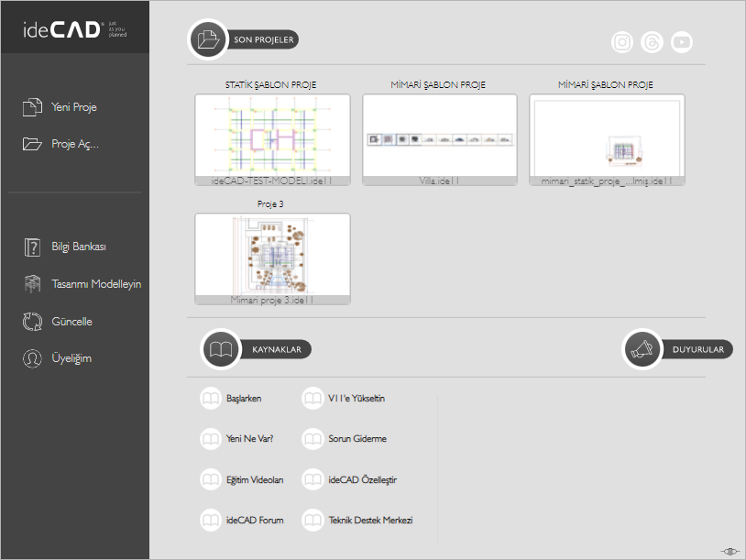This screenshot has height=560, width=746.
Task: Click the book icon beside Yeni Ne Var?
Action: tap(211, 439)
